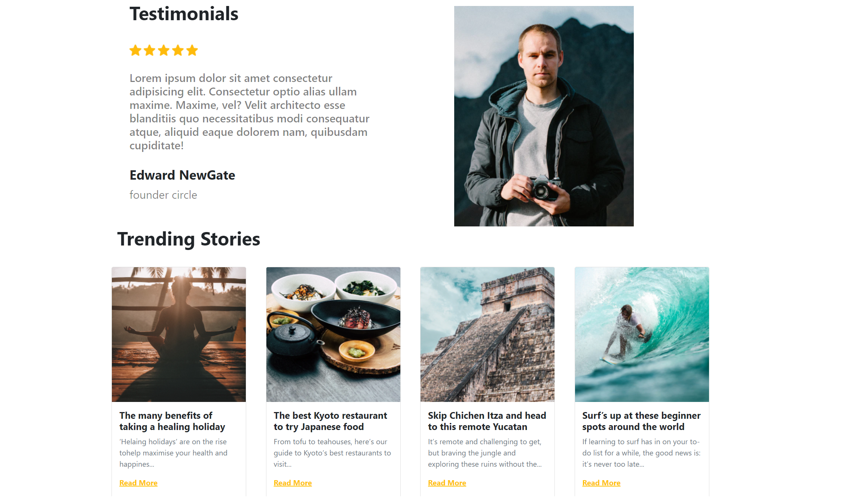Open Read More for healing holiday story

coord(138,483)
